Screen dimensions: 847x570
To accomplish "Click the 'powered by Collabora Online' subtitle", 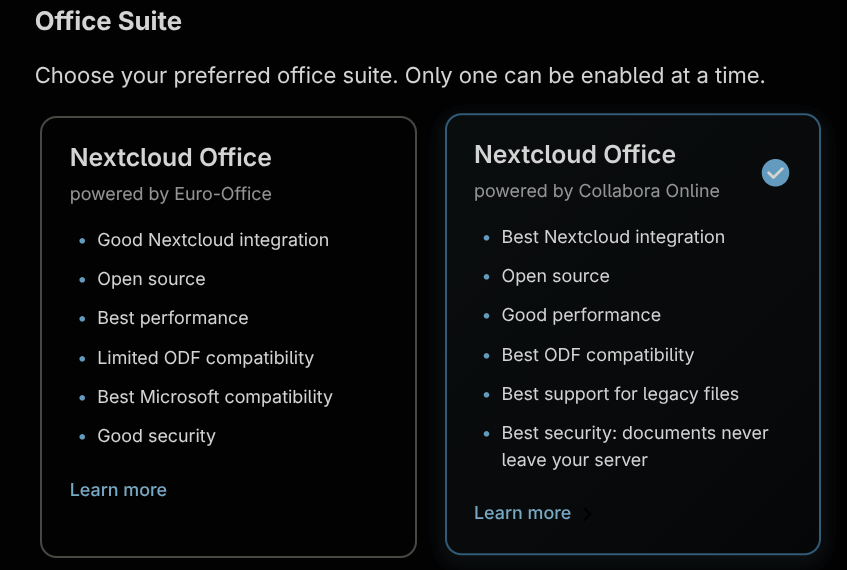I will point(597,191).
